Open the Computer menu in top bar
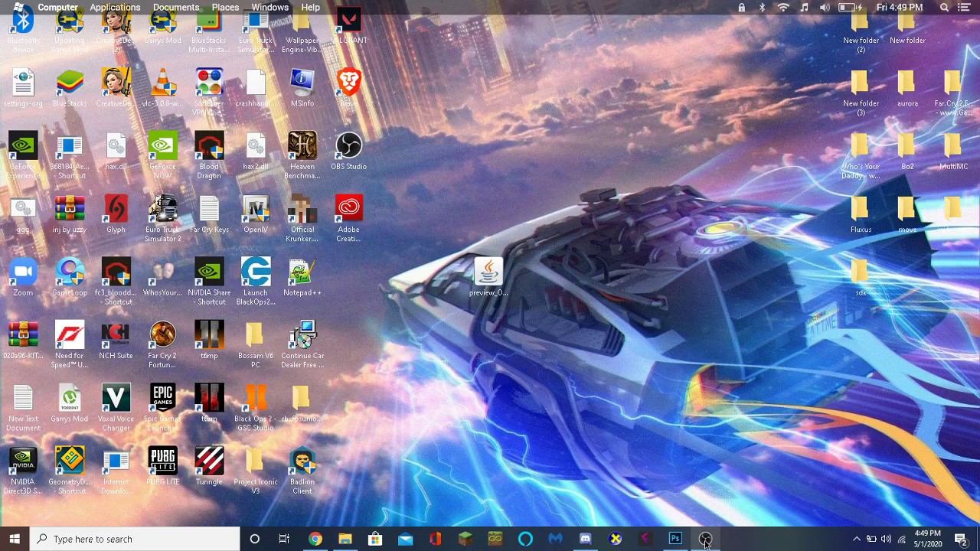This screenshot has height=551, width=980. point(58,8)
